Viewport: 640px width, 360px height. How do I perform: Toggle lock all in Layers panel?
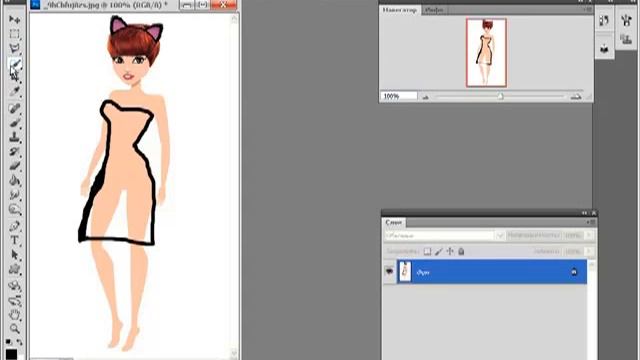[x=461, y=251]
